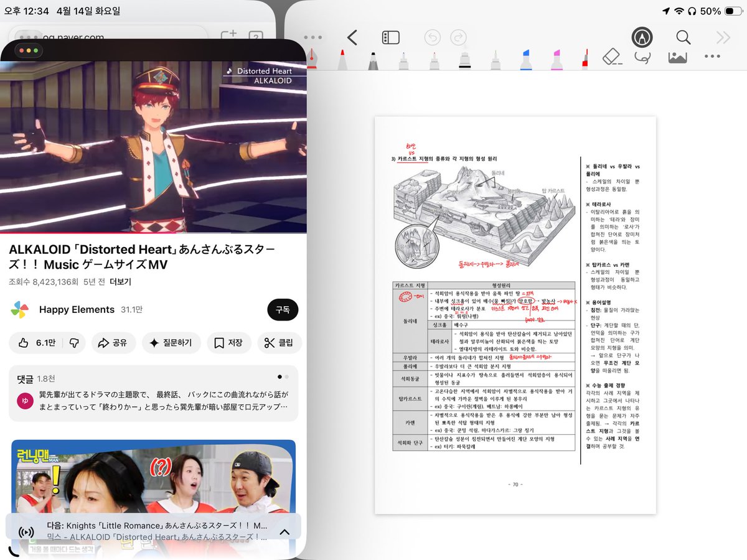747x560 pixels.
Task: Tap the commenter's pink avatar
Action: pos(25,400)
